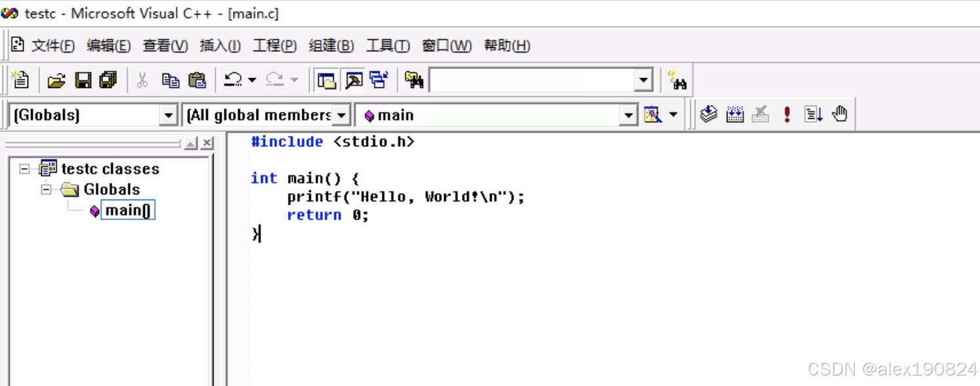Image resolution: width=980 pixels, height=386 pixels.
Task: Click the Find in Files binoculars icon
Action: 414,80
